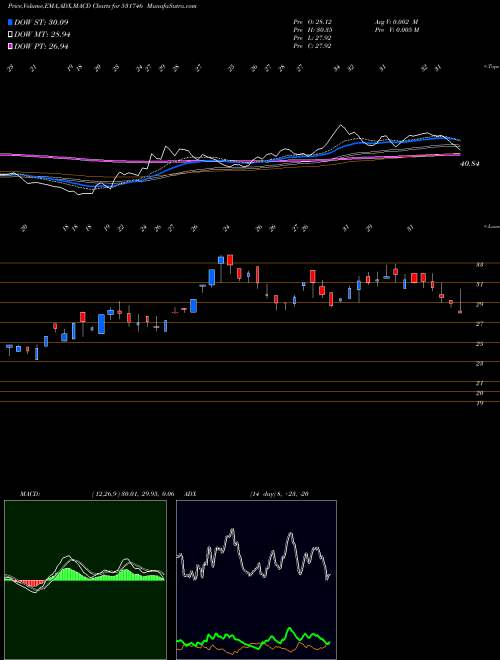500x660 pixels.
Task: Click the white DOW MT legend swatch
Action: pos(11,34)
